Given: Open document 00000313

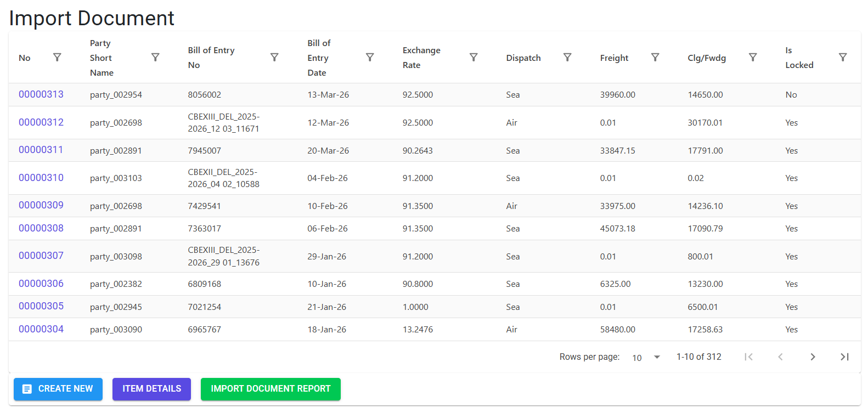Looking at the screenshot, I should pos(41,94).
